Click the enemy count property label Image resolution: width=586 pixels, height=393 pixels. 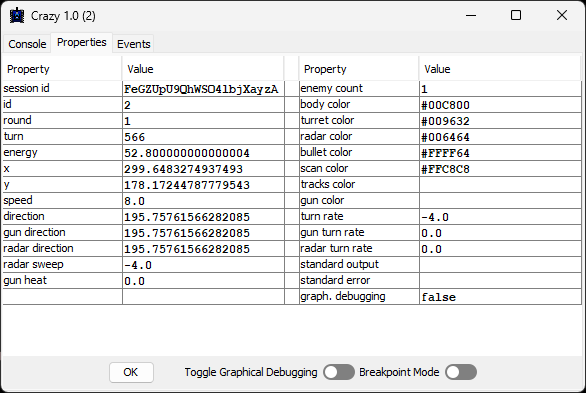click(x=331, y=89)
